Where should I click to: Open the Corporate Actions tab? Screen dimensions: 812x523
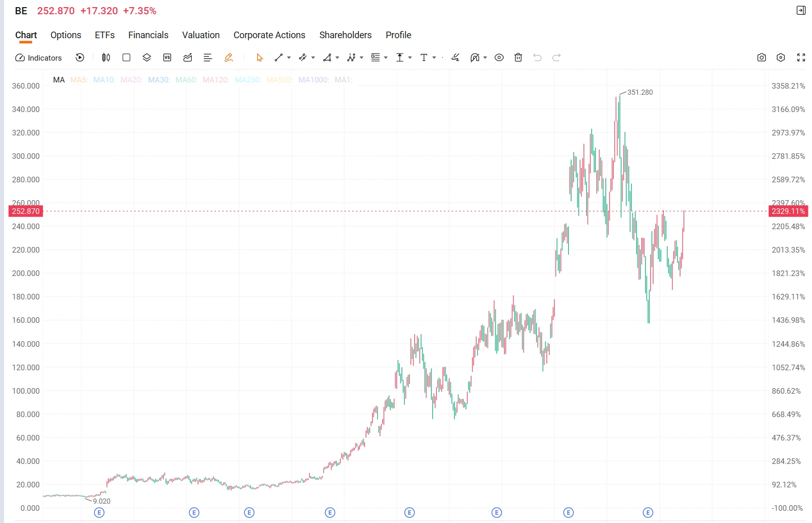269,35
